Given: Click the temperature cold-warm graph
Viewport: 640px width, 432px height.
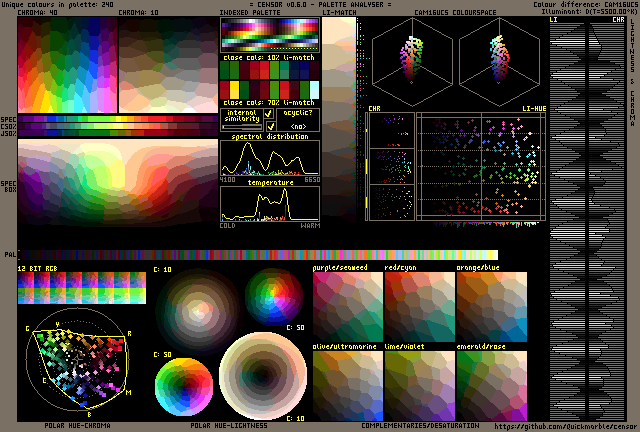Looking at the screenshot, I should coord(269,204).
